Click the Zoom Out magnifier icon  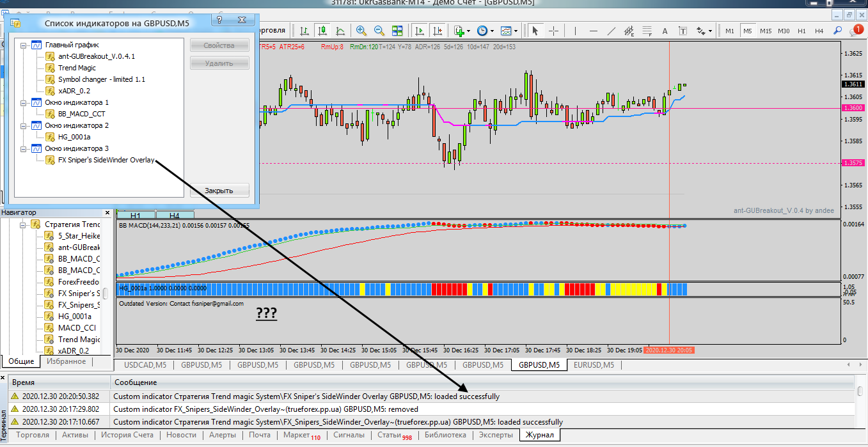[x=379, y=31]
